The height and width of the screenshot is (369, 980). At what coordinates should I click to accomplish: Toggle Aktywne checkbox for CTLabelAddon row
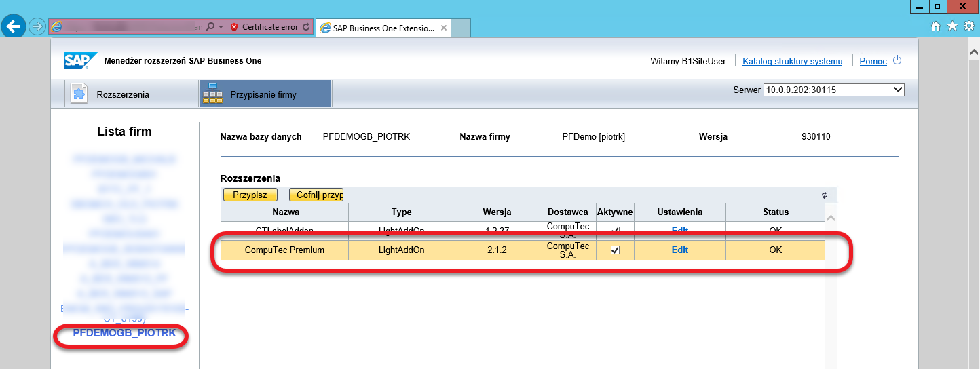(615, 230)
